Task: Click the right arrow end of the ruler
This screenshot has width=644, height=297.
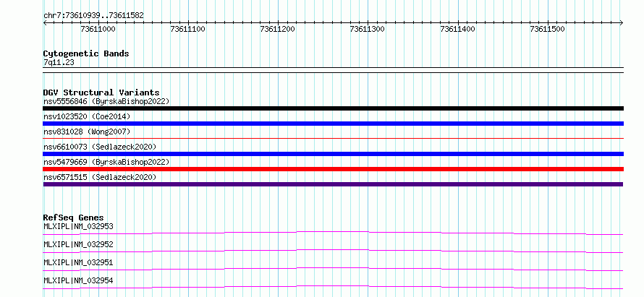Action: 622,22
